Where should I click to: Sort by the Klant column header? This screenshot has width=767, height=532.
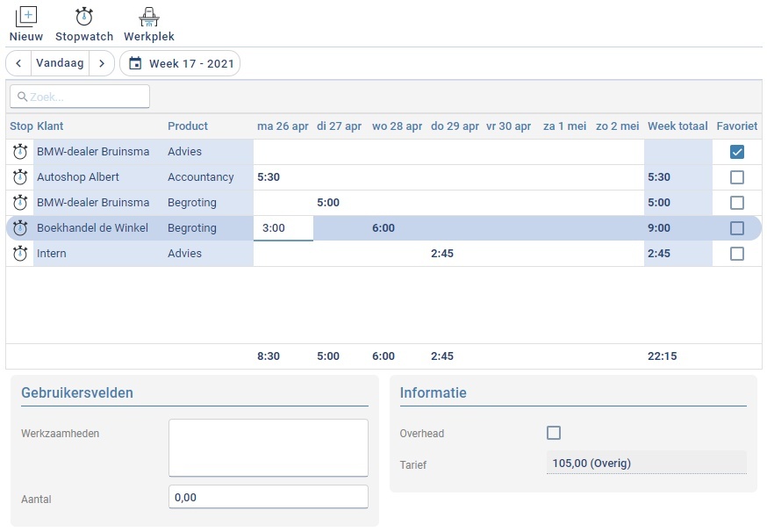point(50,126)
